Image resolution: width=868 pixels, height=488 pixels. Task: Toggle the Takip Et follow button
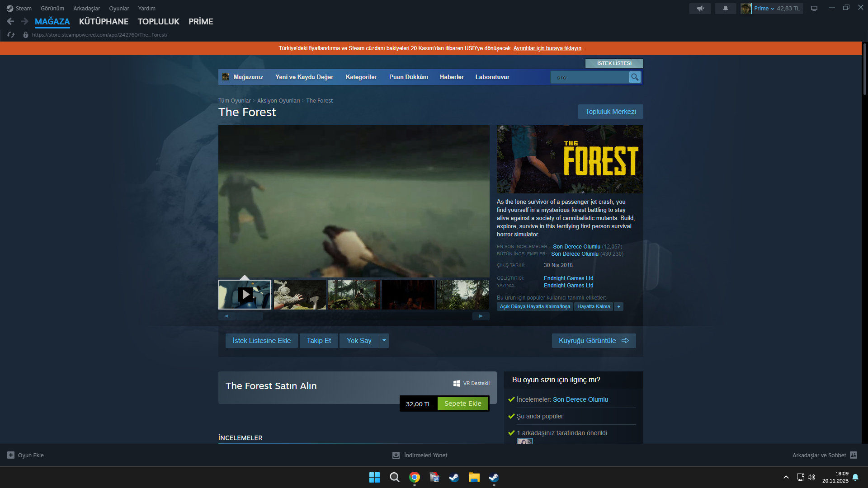pyautogui.click(x=318, y=341)
